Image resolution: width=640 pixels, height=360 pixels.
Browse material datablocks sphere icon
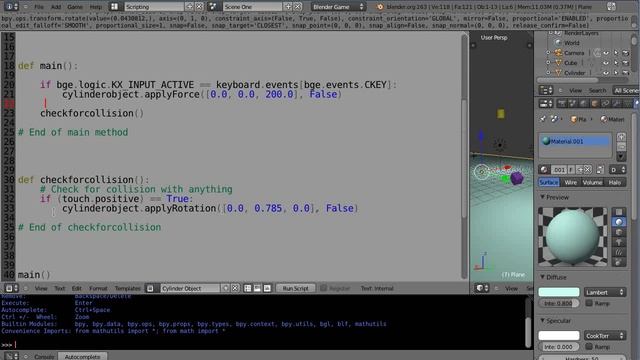coord(544,169)
